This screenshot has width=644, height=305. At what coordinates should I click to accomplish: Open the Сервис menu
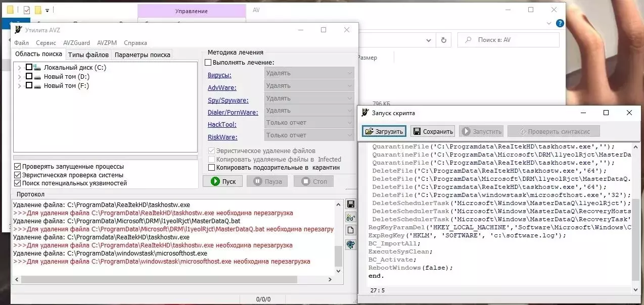click(46, 43)
